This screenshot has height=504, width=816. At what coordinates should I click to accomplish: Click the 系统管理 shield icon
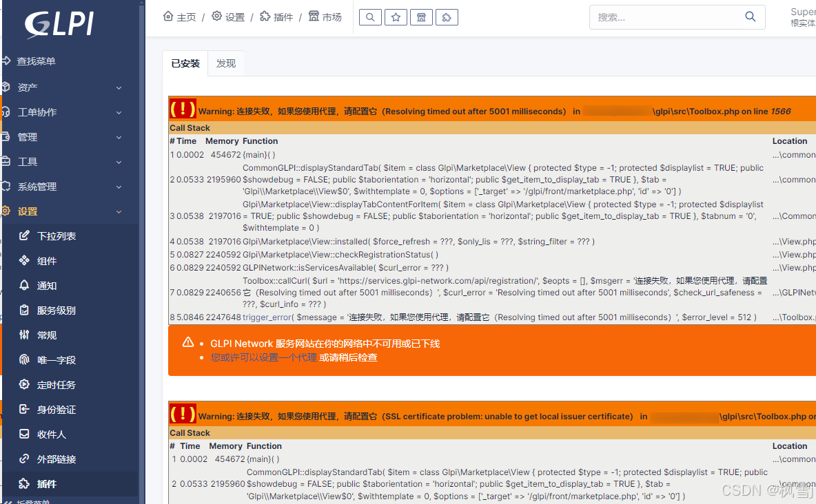coord(6,186)
